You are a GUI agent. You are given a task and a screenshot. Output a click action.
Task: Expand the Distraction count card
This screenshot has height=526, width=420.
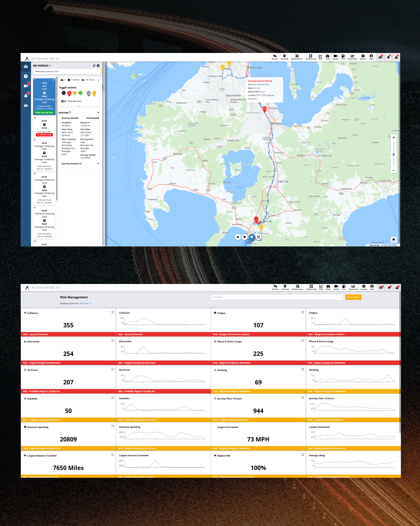(113, 341)
